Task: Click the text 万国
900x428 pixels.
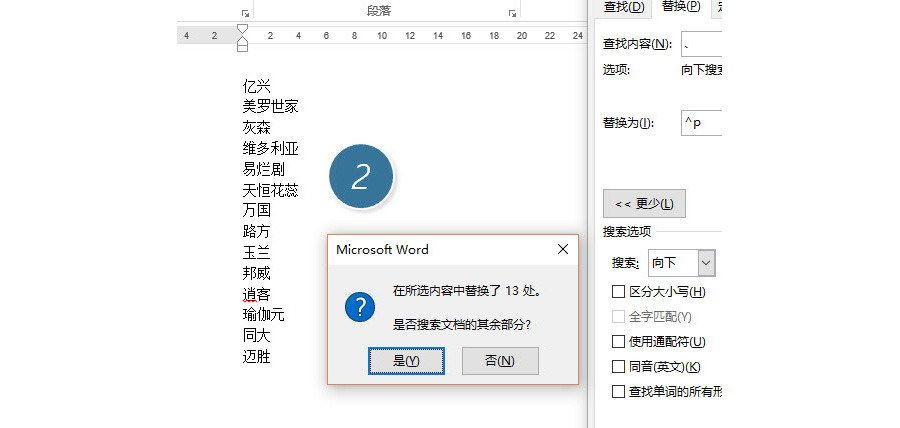Action: coord(257,210)
